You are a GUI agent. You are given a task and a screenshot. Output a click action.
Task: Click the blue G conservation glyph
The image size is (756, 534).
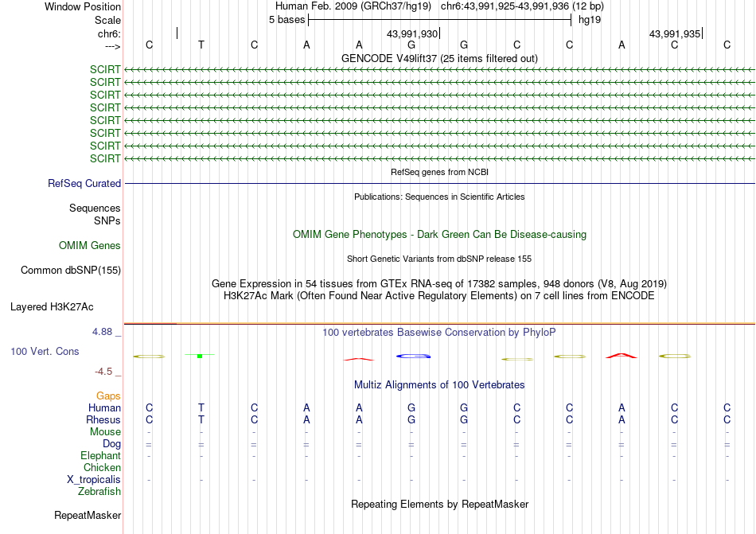[413, 357]
